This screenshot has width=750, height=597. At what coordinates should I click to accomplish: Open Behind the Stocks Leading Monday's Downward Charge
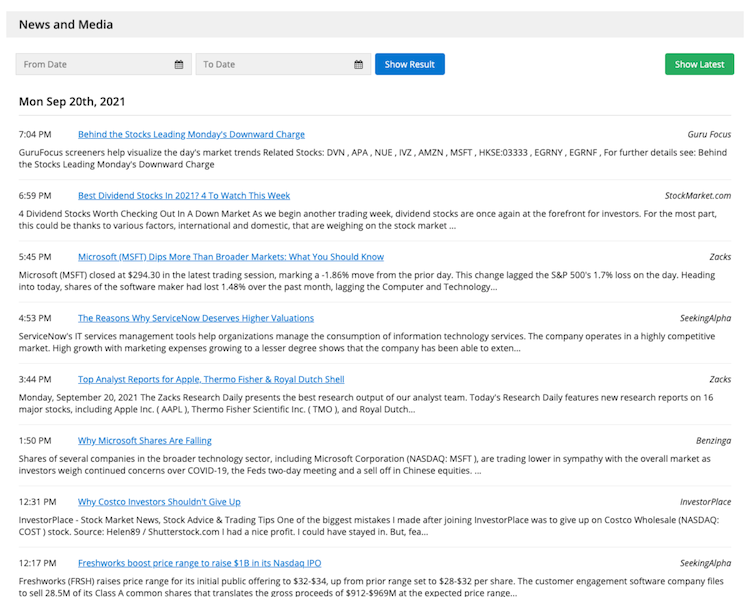coord(191,134)
